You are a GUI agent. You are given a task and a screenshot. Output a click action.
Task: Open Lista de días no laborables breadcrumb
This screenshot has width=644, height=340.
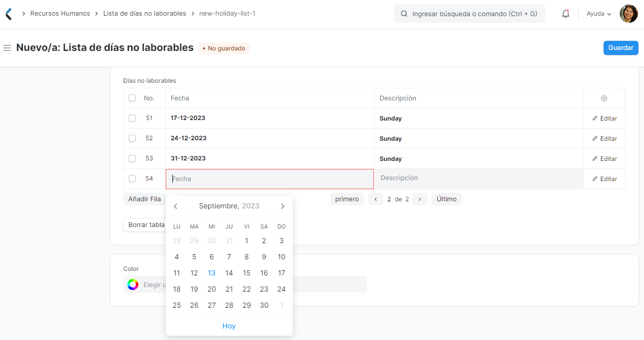(144, 14)
